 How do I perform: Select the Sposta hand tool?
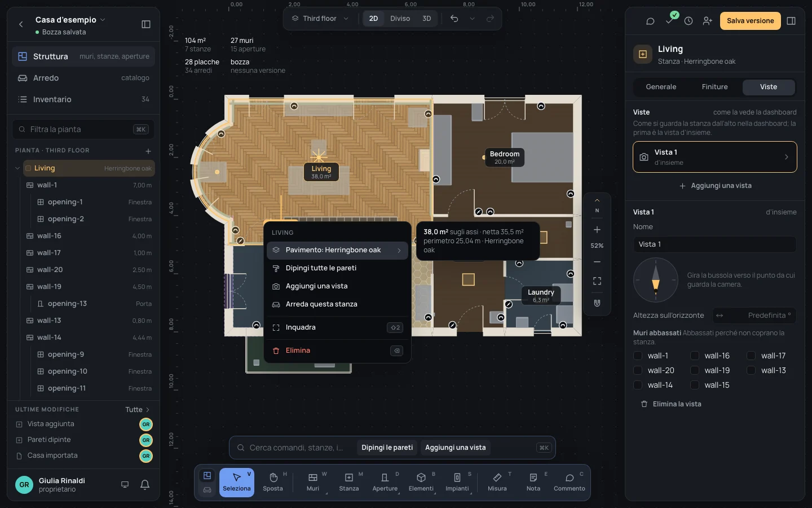pos(273,483)
